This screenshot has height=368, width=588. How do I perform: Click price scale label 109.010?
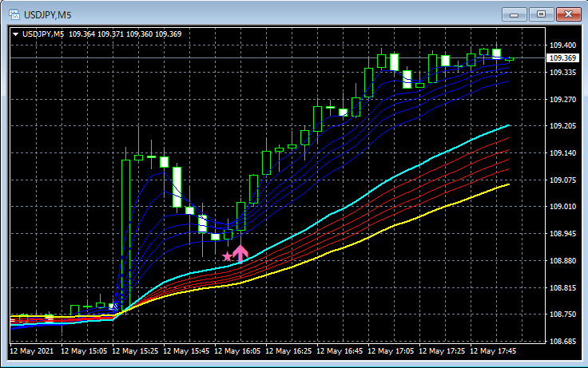click(562, 207)
